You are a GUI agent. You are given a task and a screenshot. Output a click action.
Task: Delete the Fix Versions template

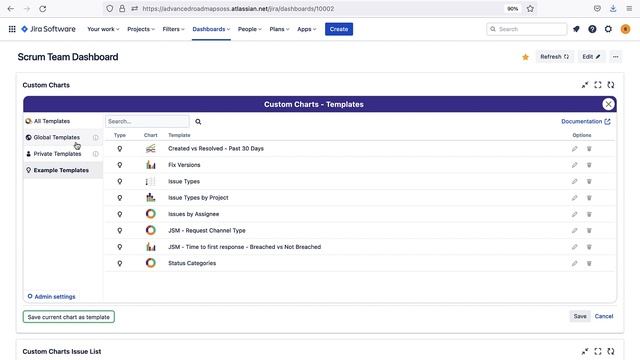coord(589,165)
